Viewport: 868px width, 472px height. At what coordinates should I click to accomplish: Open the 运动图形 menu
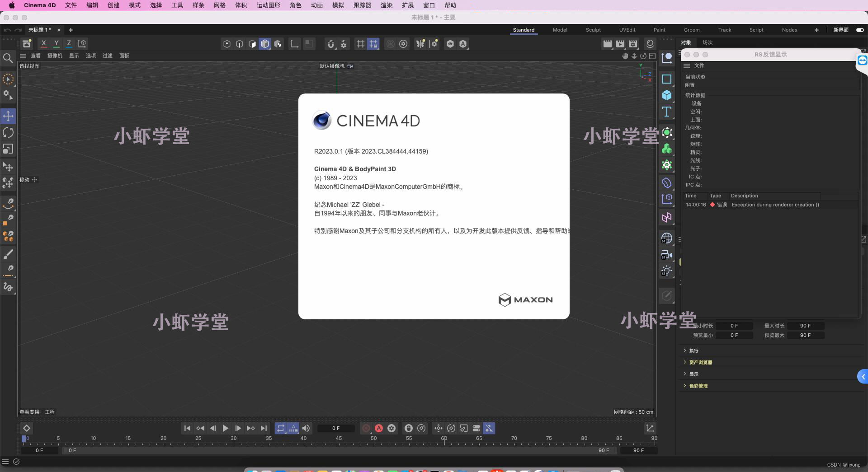(x=268, y=5)
